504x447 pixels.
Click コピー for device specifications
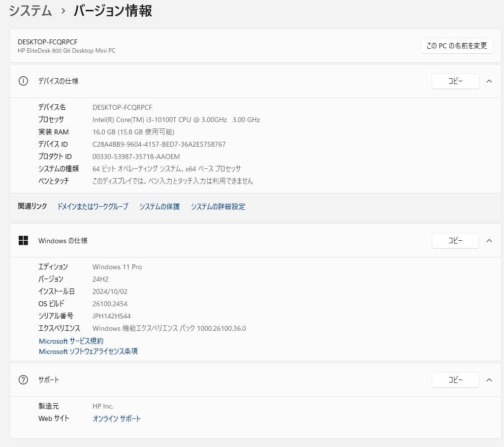pyautogui.click(x=455, y=81)
